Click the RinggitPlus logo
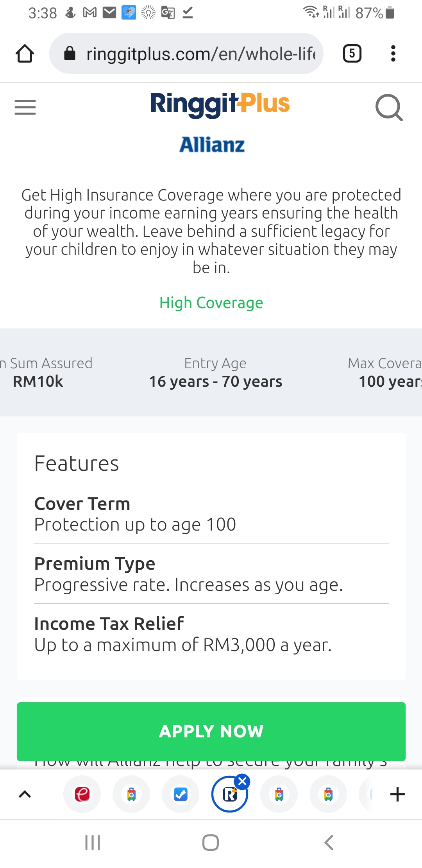 click(x=220, y=104)
